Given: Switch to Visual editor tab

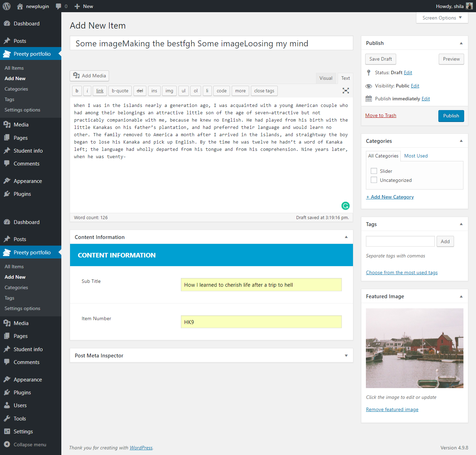Looking at the screenshot, I should 326,78.
